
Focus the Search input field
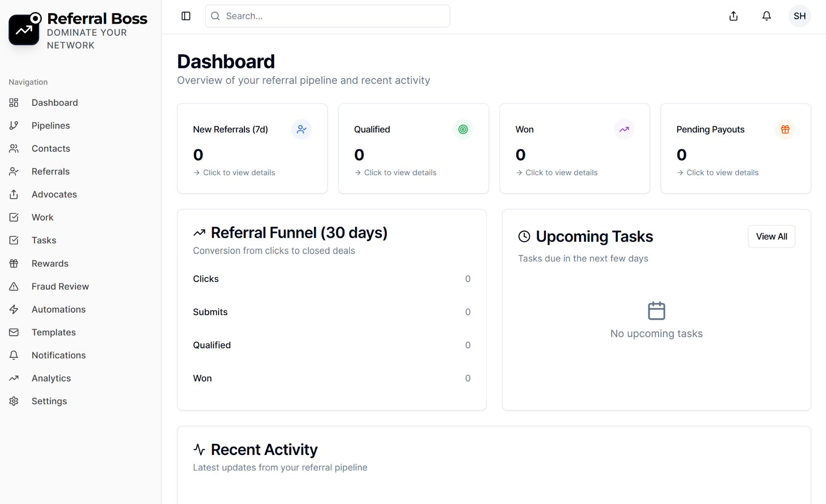click(x=327, y=16)
